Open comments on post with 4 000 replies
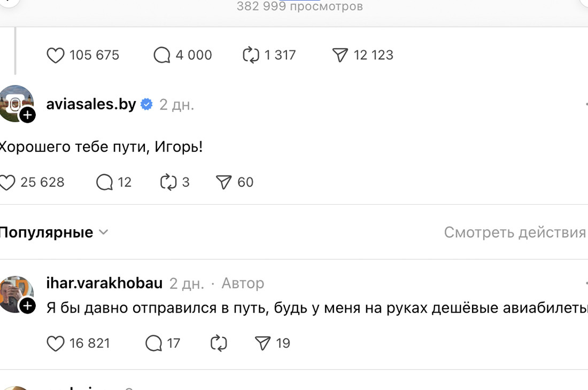588x390 pixels. pyautogui.click(x=161, y=55)
